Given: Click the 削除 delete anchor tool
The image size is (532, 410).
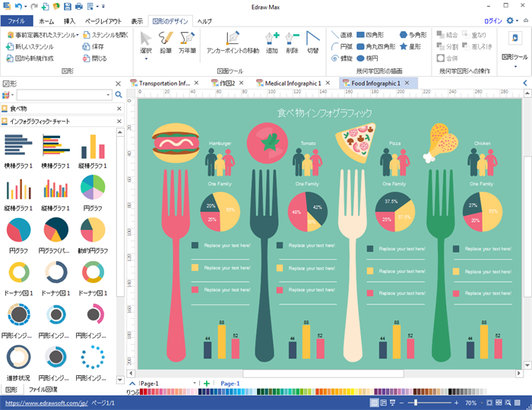Looking at the screenshot, I should [292, 43].
